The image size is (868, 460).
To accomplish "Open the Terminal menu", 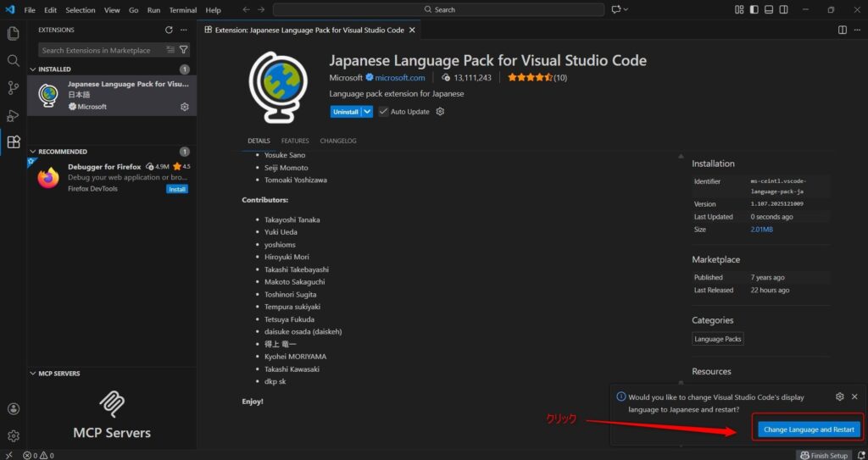I will tap(183, 10).
